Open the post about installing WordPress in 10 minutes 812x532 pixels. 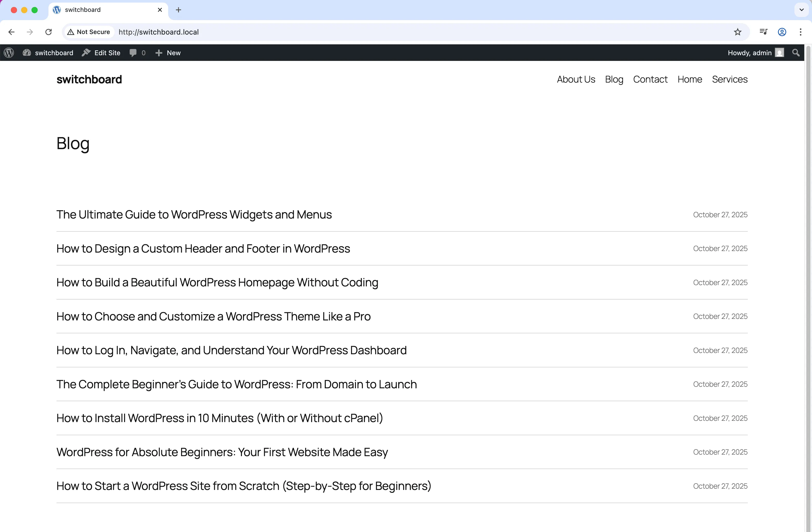pos(219,418)
